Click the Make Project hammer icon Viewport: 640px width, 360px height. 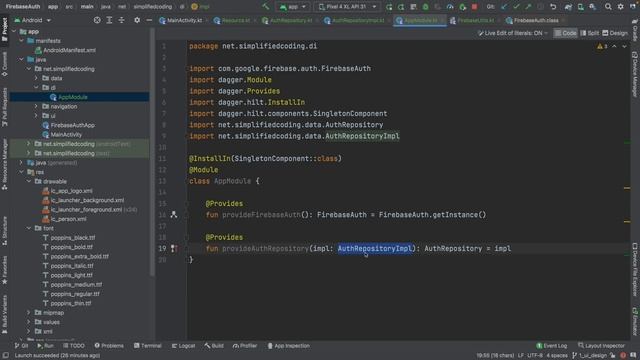pos(266,7)
